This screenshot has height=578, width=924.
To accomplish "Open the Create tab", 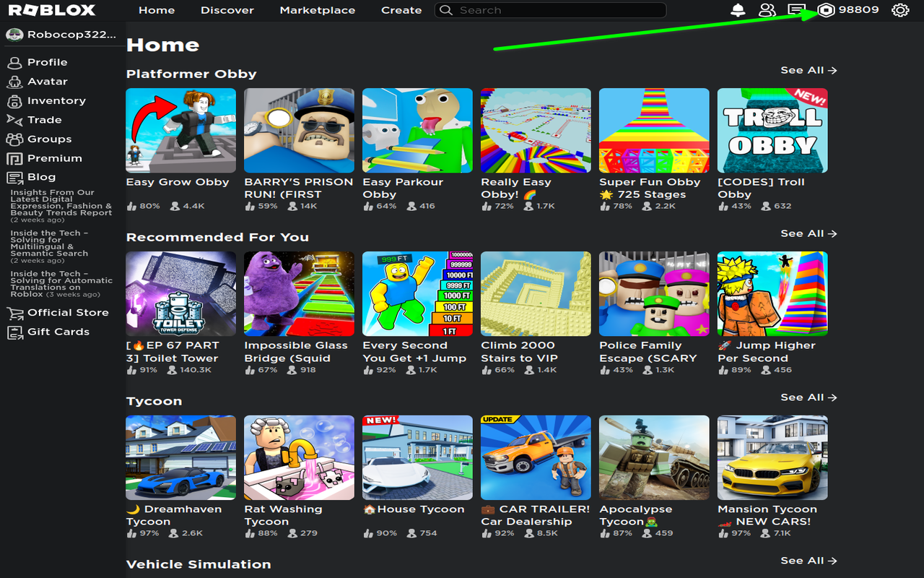I will click(x=401, y=10).
